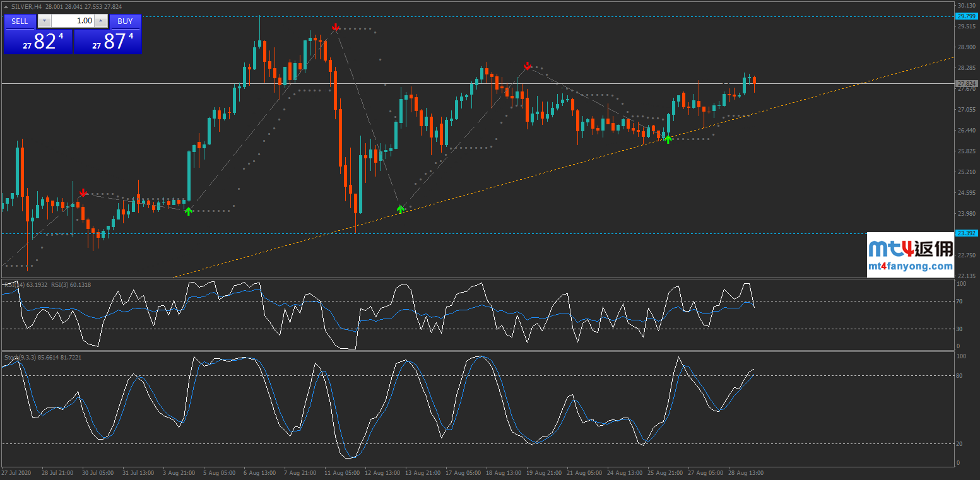Click the sell price tile showing 27.82
980x480 pixels.
click(x=38, y=42)
